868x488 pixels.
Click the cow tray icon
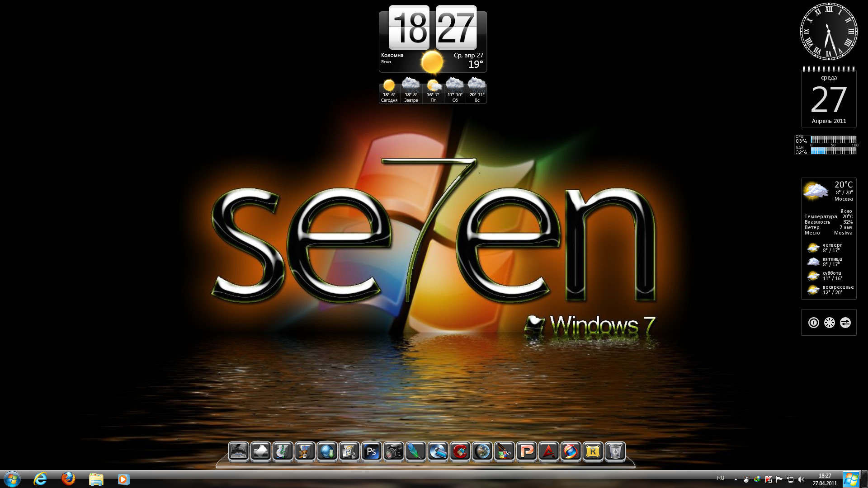[x=746, y=479]
